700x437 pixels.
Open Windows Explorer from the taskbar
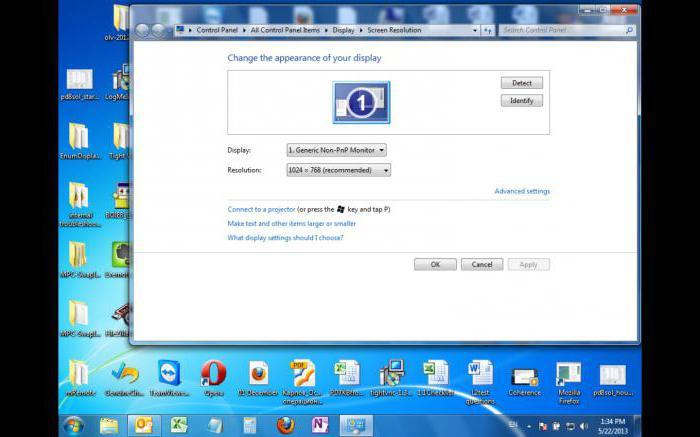[x=109, y=425]
